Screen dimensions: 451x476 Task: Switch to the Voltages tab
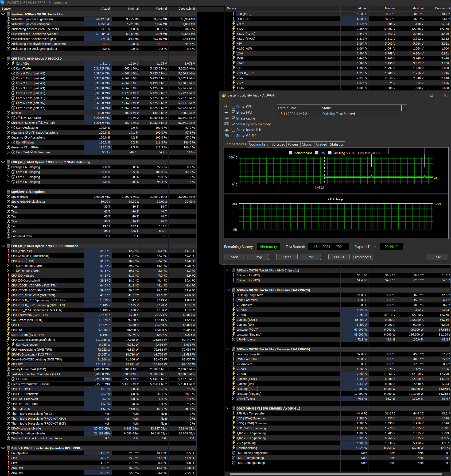pos(278,144)
